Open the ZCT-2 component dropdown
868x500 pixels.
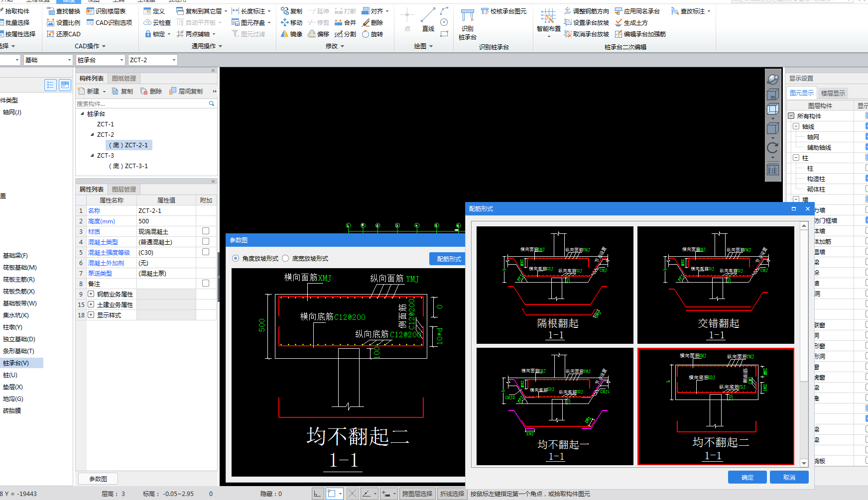point(152,60)
